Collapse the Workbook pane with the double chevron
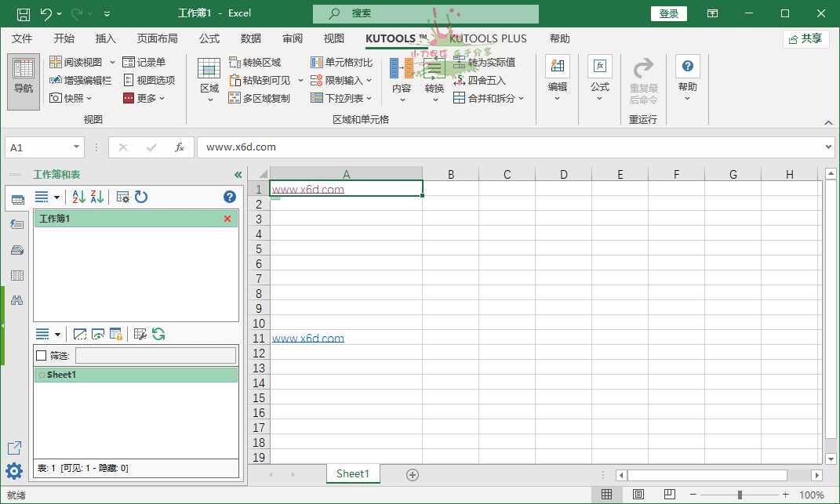Image resolution: width=840 pixels, height=504 pixels. [x=238, y=174]
